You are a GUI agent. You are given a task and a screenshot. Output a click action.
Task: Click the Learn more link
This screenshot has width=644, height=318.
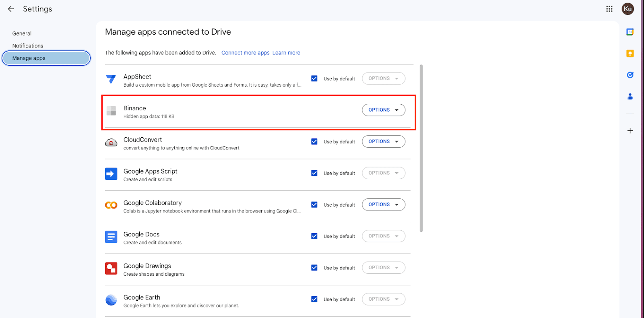(x=286, y=53)
